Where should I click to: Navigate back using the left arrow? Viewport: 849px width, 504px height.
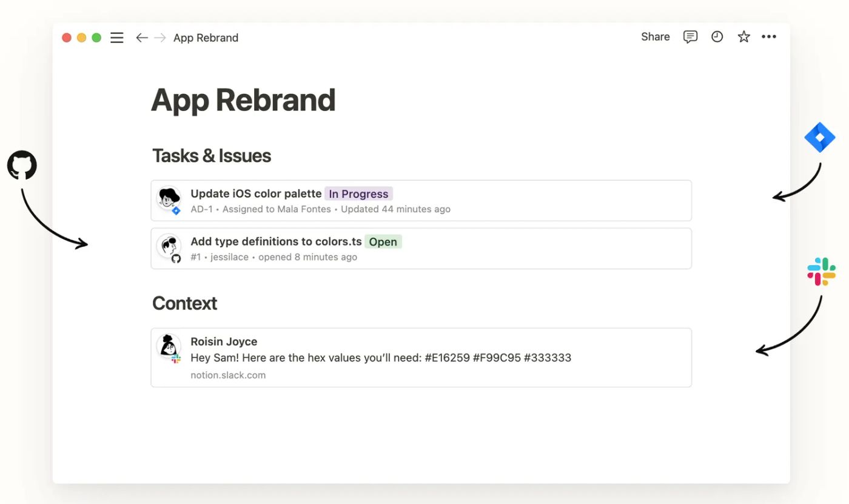tap(141, 37)
